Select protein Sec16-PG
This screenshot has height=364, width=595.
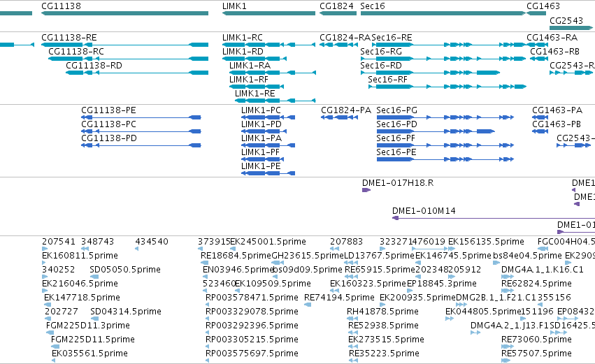[445, 117]
